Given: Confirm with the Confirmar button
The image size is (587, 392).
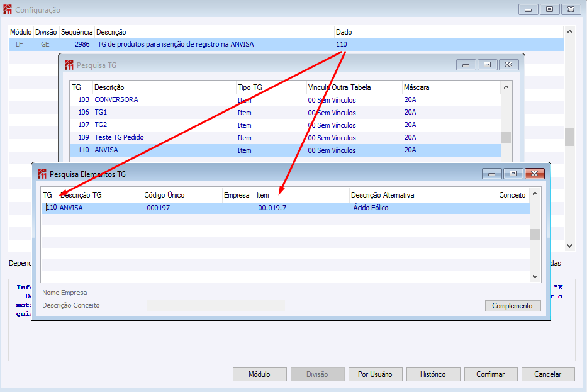Looking at the screenshot, I should click(x=491, y=374).
